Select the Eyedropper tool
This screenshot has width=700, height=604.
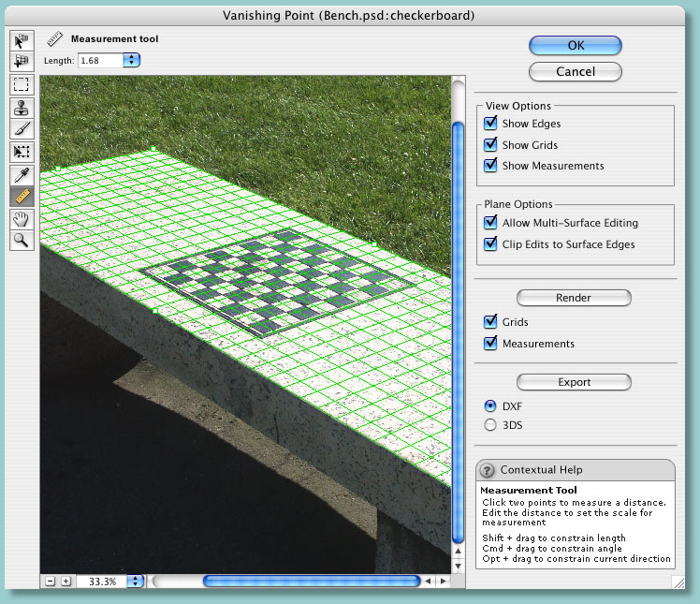(x=22, y=174)
